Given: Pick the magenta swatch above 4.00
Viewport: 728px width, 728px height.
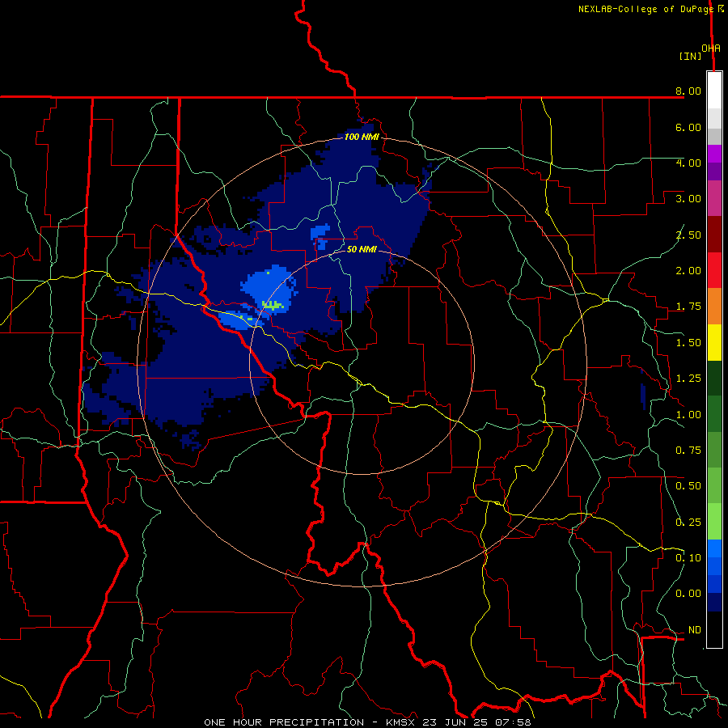Looking at the screenshot, I should tap(714, 154).
